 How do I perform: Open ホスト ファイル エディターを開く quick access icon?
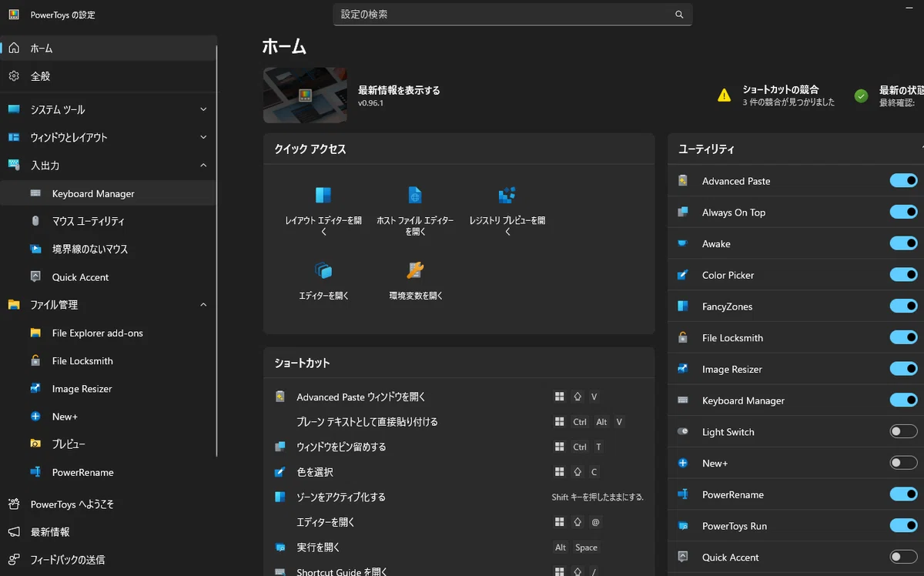pos(415,196)
